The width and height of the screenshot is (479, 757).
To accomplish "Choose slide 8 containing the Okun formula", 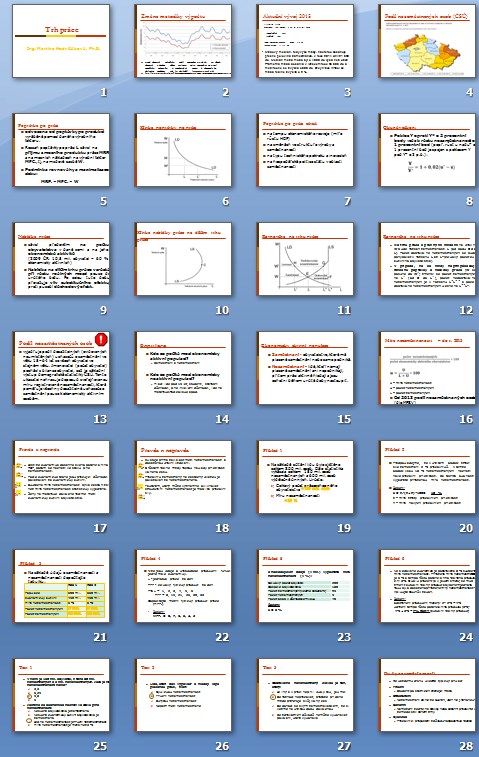I will [x=428, y=150].
